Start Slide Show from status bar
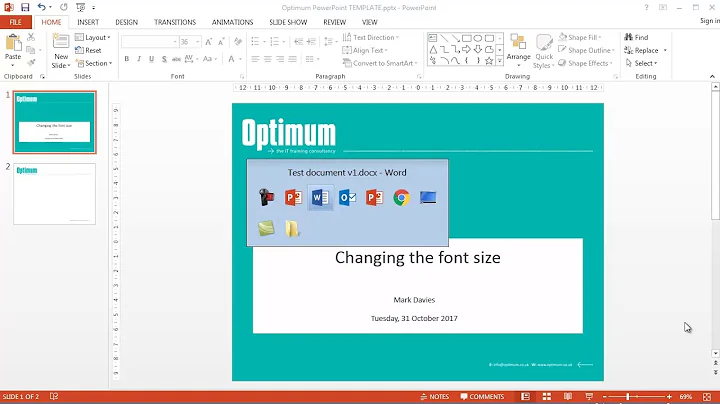Image resolution: width=720 pixels, height=404 pixels. pos(589,397)
